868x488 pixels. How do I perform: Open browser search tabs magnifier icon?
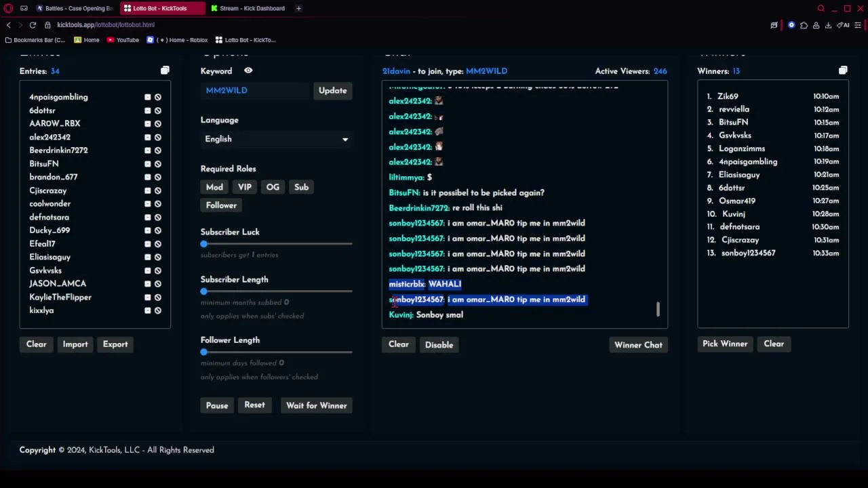(821, 8)
